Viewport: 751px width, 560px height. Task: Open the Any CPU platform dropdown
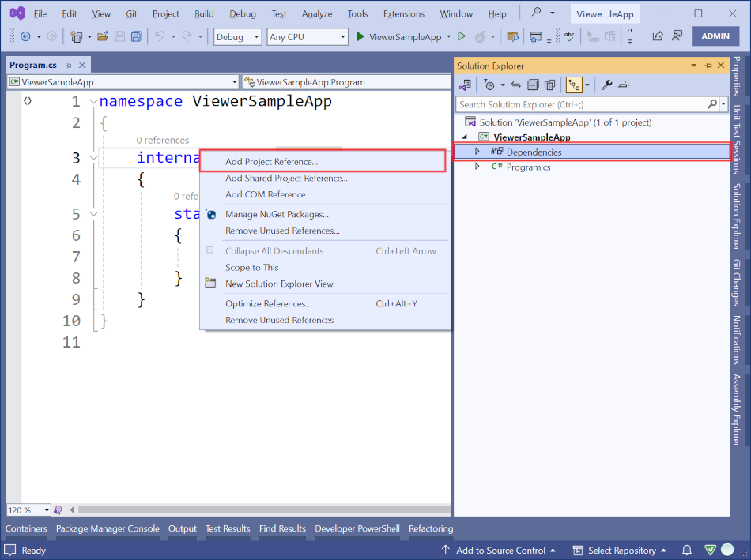(307, 37)
